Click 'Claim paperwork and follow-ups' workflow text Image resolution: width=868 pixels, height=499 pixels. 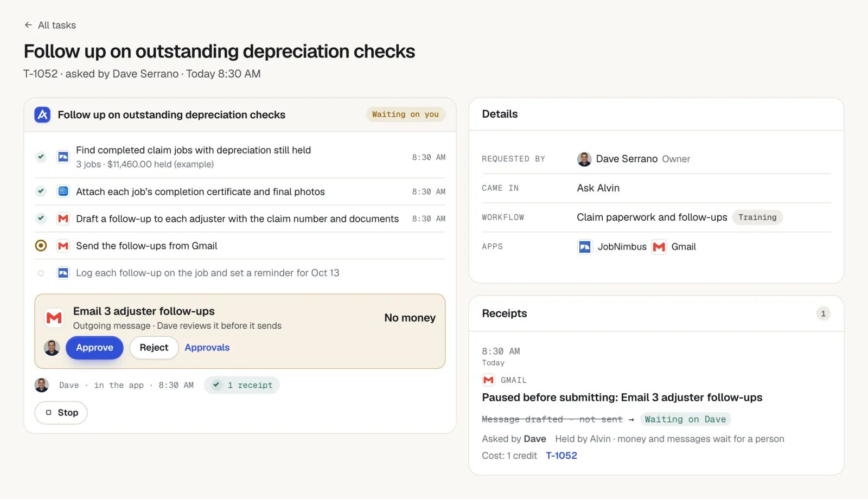[652, 217]
